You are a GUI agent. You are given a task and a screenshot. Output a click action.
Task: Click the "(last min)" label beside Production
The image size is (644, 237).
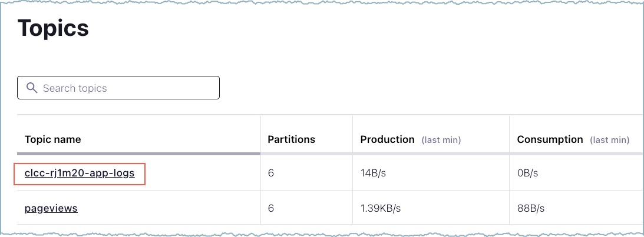coord(441,140)
